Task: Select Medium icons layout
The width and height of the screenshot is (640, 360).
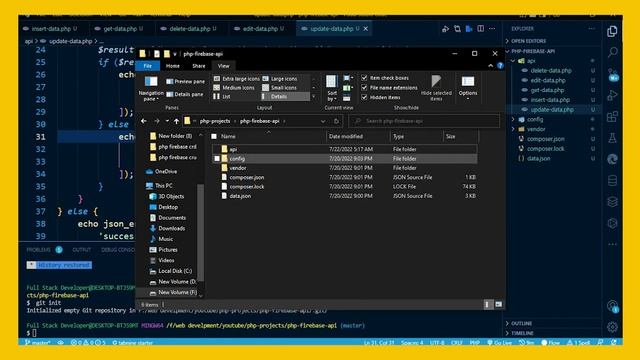Action: [234, 87]
